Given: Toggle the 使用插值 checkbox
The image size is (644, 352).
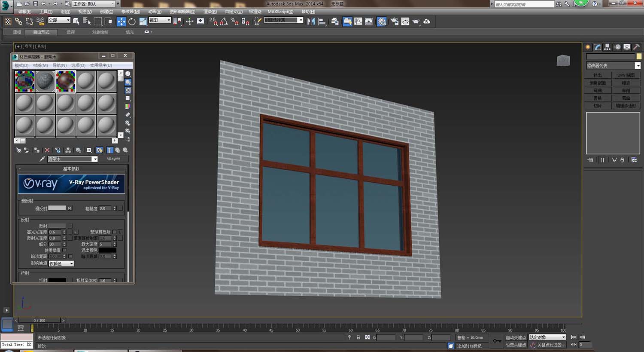Looking at the screenshot, I should 64,250.
